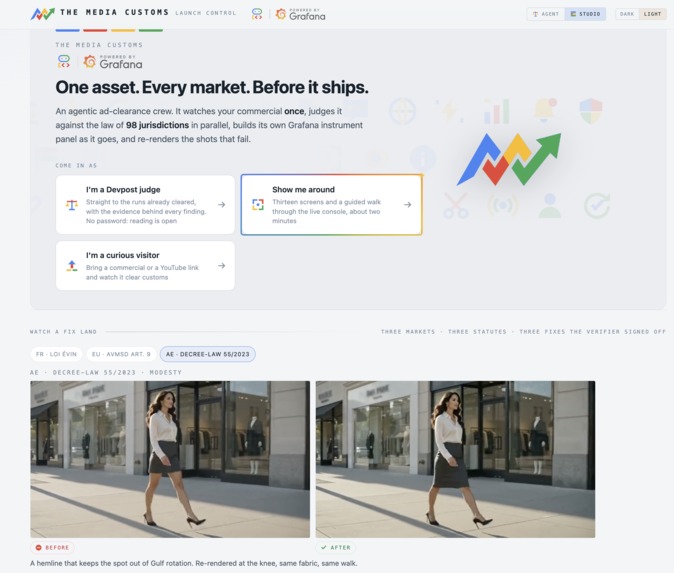Open the I'm a curious visitor card
The height and width of the screenshot is (573, 674).
coord(145,266)
